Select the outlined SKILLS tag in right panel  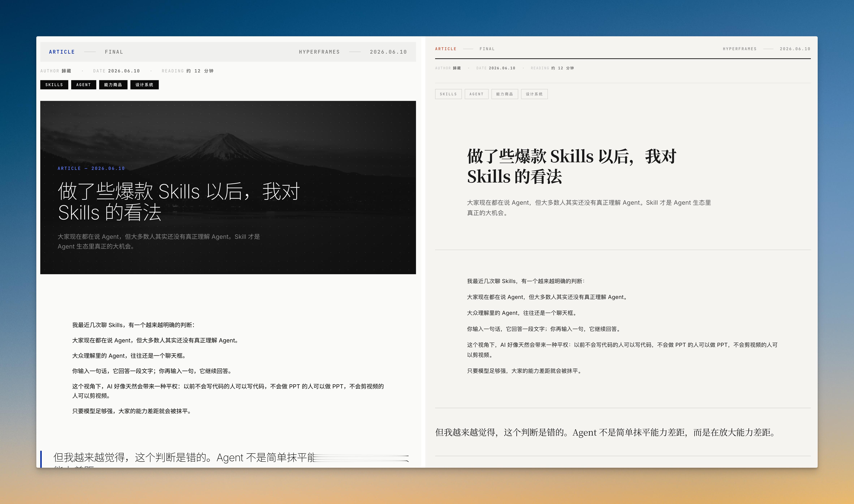tap(448, 94)
